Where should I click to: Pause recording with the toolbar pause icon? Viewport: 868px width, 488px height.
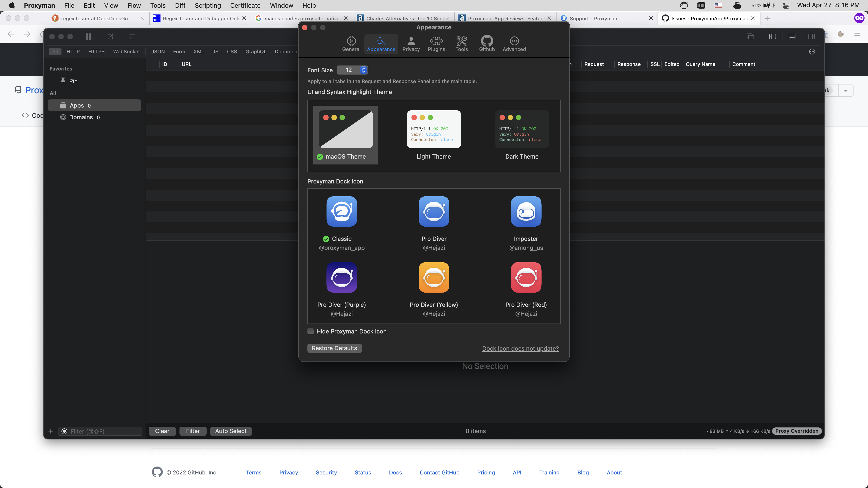[88, 36]
